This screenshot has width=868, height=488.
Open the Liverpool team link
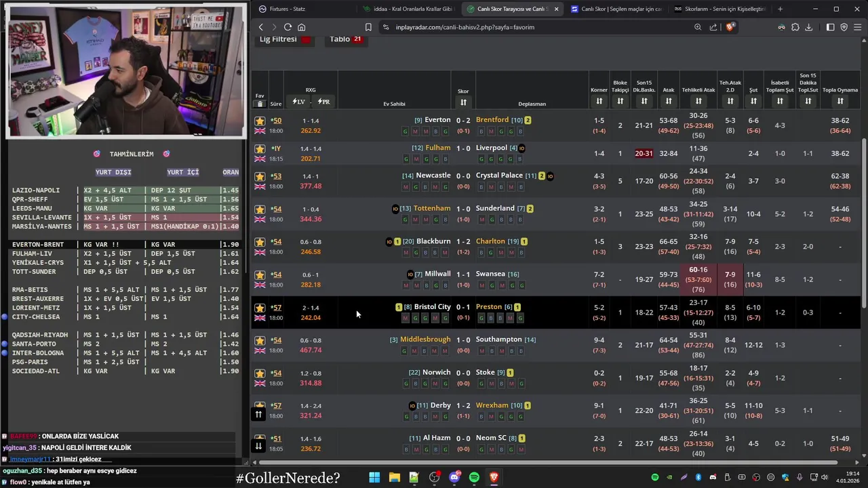coord(492,148)
